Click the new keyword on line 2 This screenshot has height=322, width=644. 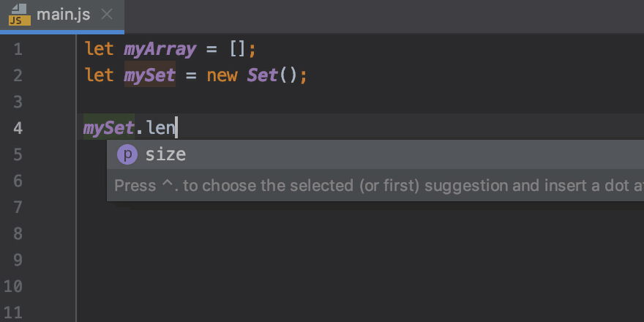point(222,75)
